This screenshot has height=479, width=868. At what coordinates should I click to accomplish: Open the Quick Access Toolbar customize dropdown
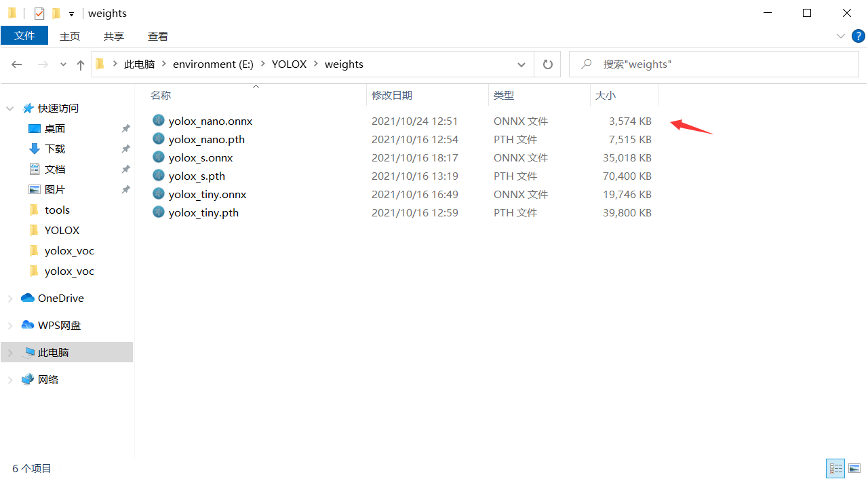pyautogui.click(x=71, y=14)
